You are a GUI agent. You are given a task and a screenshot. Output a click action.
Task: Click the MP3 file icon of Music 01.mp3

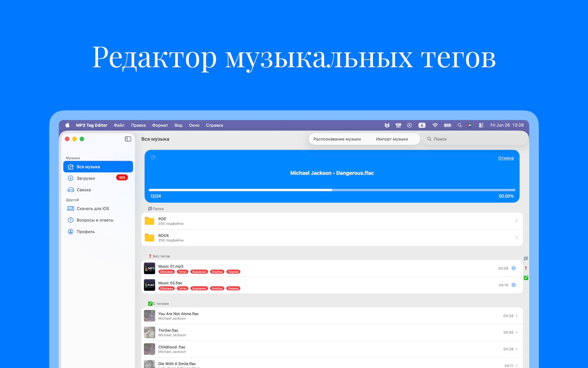click(x=149, y=268)
